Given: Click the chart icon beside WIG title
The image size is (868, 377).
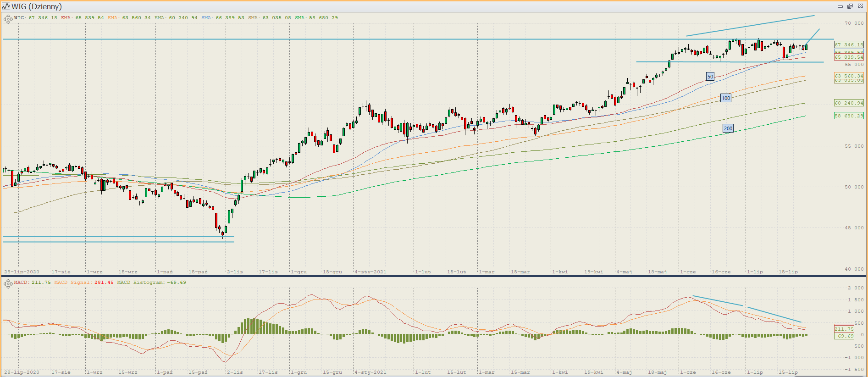Looking at the screenshot, I should 6,6.
